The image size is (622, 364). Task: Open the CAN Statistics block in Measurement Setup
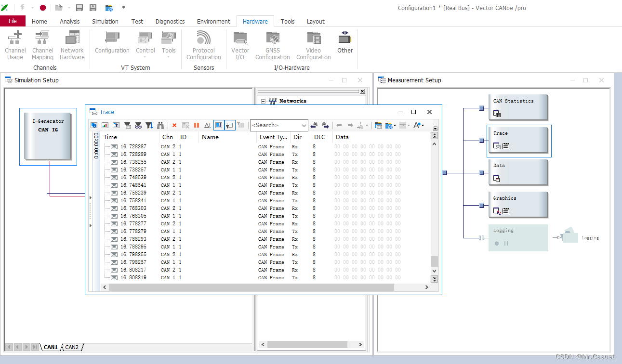[518, 107]
